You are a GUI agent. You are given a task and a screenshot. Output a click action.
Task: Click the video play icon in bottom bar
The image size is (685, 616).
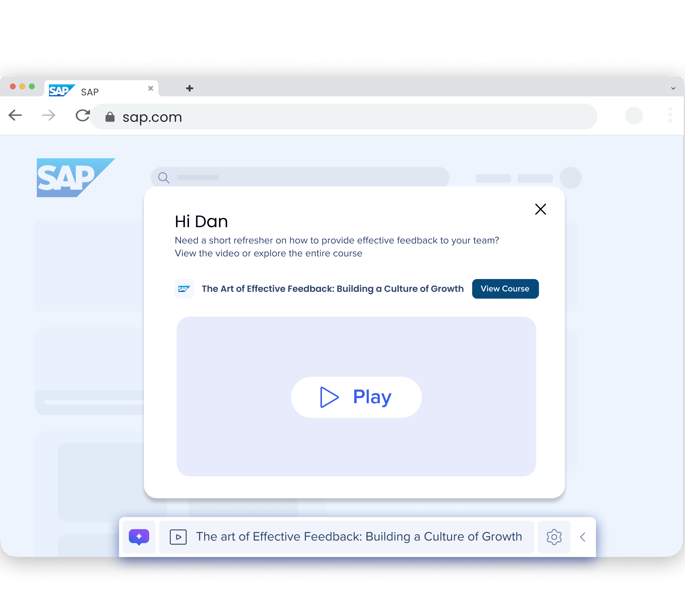[178, 537]
